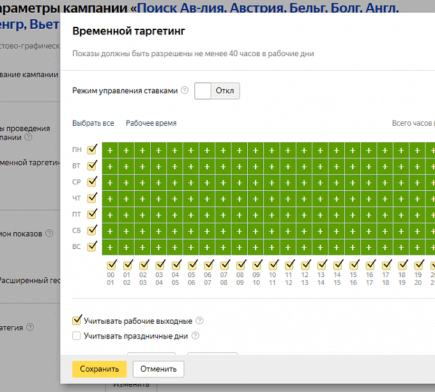Uncheck the 03–04 hour column checkbox
The width and height of the screenshot is (435, 392).
click(160, 265)
